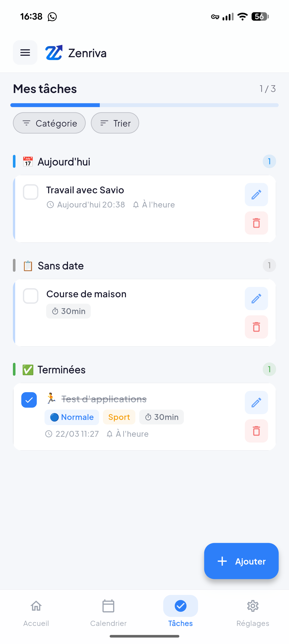Edit the Travail avec Savio task
Image resolution: width=289 pixels, height=644 pixels.
click(x=256, y=195)
